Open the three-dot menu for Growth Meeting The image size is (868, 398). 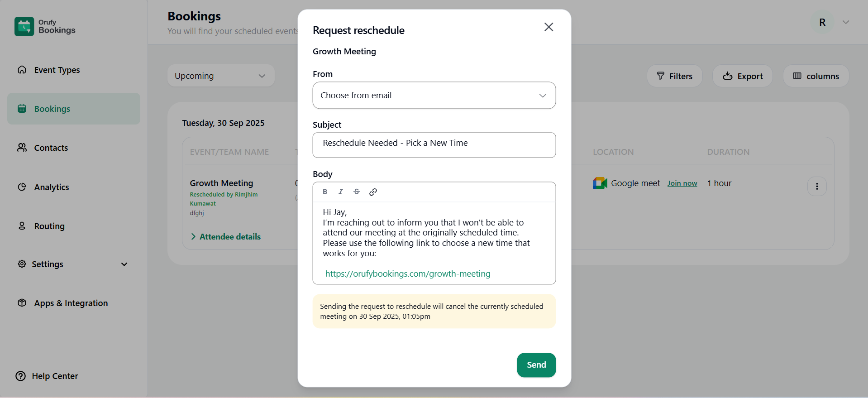(816, 187)
